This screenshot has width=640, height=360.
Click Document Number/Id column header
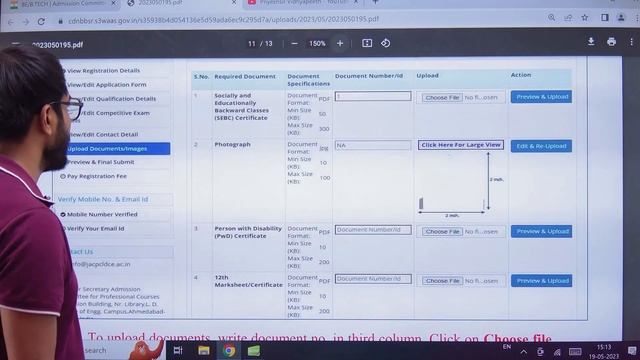point(369,76)
